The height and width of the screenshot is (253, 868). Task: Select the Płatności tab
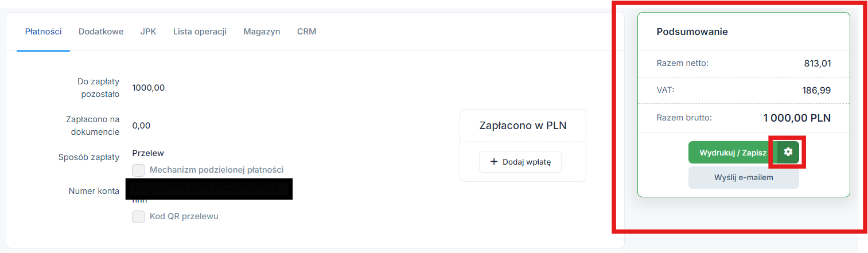click(44, 32)
